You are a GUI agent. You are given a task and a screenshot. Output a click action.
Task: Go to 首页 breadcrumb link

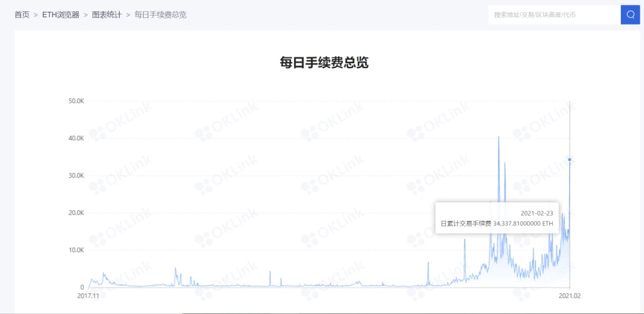click(22, 15)
